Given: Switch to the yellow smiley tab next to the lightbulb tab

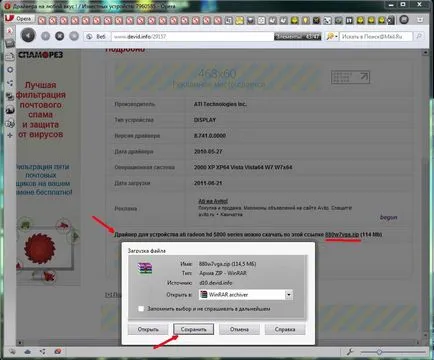Looking at the screenshot, I should (294, 20).
